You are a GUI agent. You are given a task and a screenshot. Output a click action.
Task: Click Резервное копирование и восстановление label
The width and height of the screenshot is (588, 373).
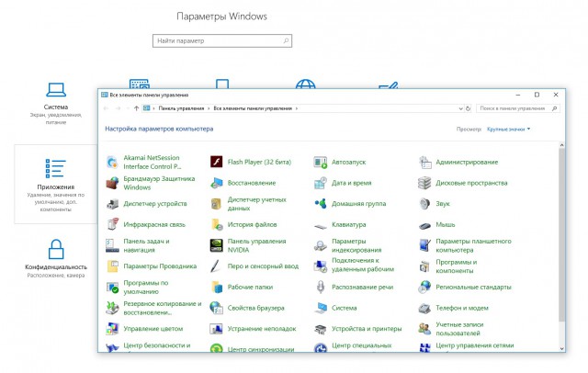[x=163, y=308]
